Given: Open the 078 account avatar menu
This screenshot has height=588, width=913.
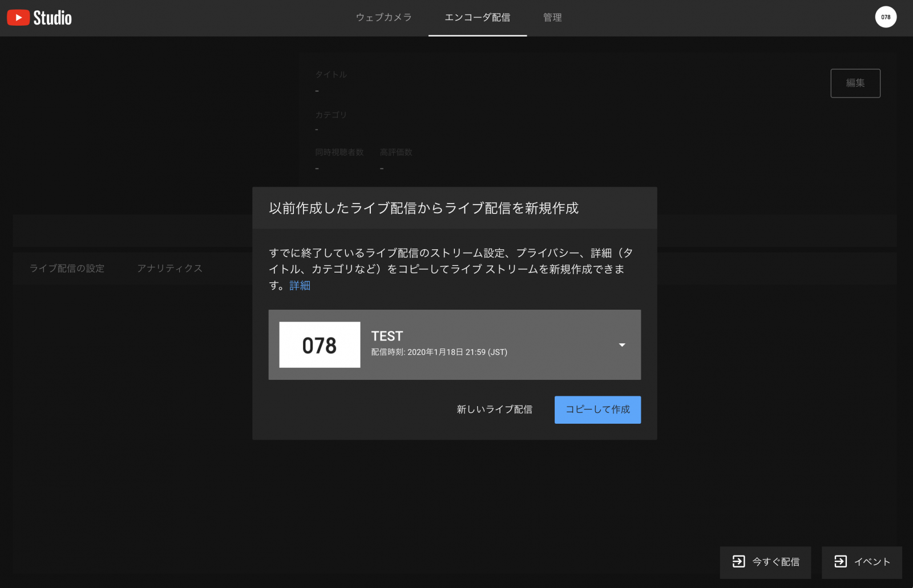Looking at the screenshot, I should (885, 17).
